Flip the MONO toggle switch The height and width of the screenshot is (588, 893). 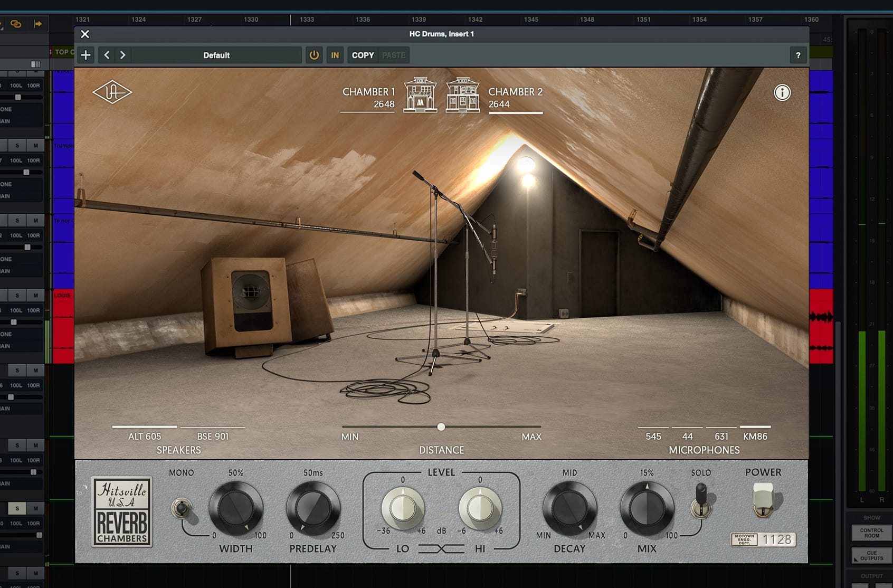(182, 509)
